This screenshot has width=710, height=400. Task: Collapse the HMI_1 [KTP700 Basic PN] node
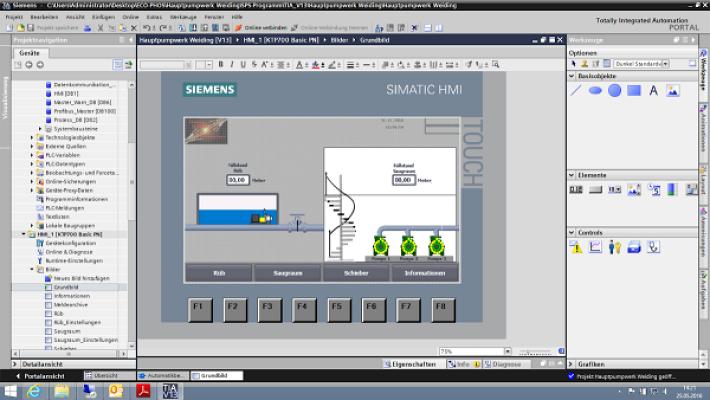click(x=24, y=234)
